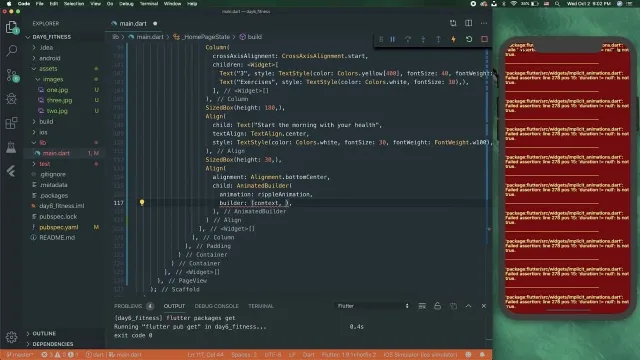Select the main.dart editor tab
The height and width of the screenshot is (360, 640).
tap(134, 23)
